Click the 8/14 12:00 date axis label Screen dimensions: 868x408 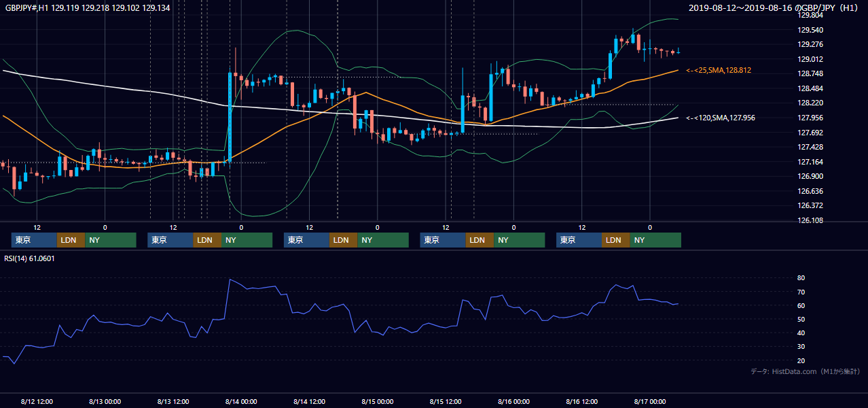point(310,401)
